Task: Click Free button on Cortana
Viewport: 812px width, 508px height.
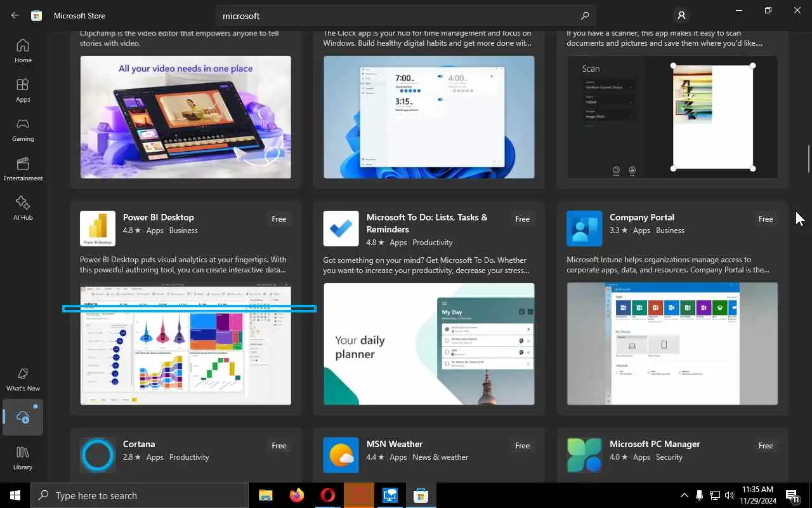Action: pos(279,446)
